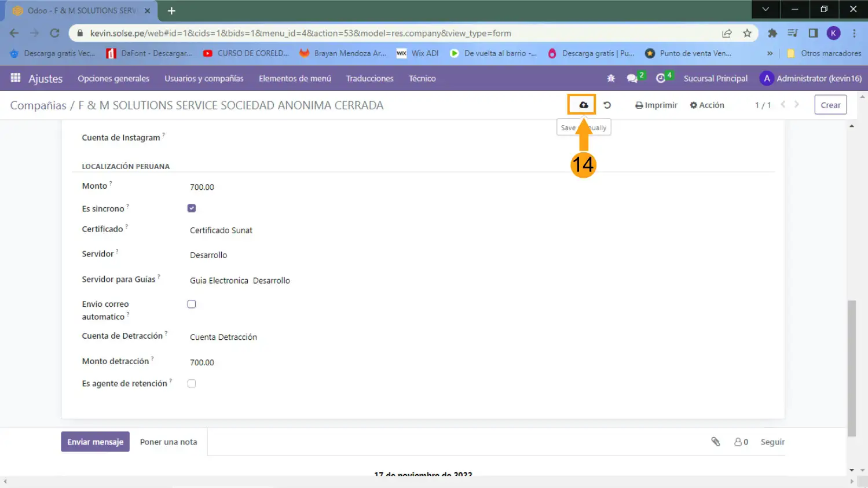Click the form vertical scrollbar
Screen dimensions: 868x488
(x=851, y=368)
